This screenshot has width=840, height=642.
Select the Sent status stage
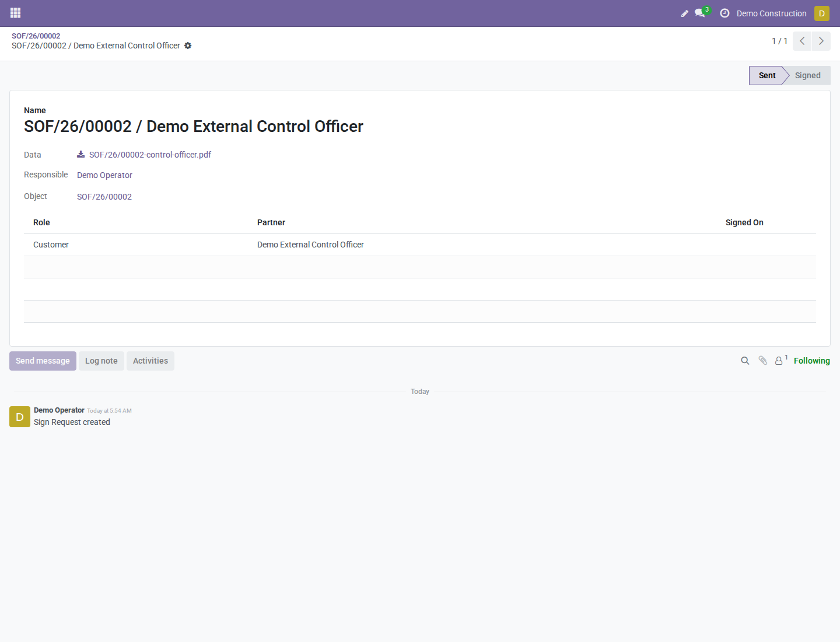(768, 75)
